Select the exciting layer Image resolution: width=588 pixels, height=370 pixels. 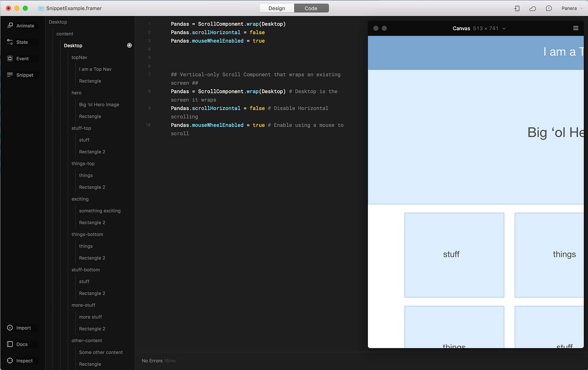[x=80, y=199]
